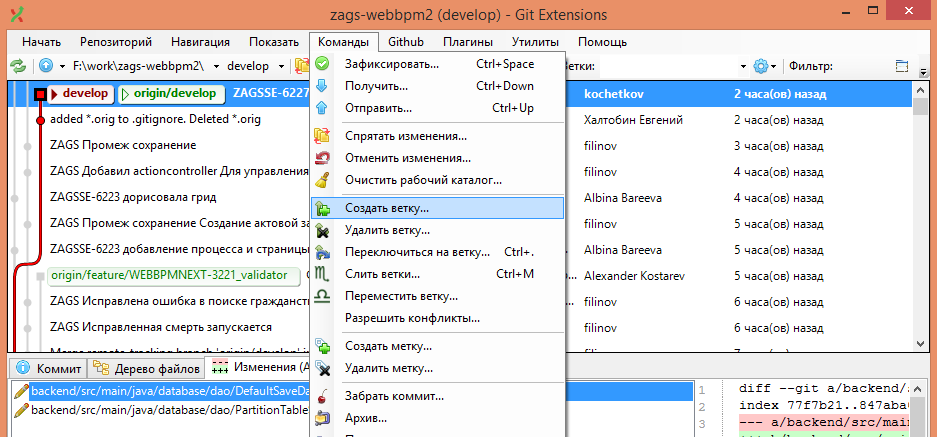Choose Создать ветку menu entry
The height and width of the screenshot is (437, 937).
click(386, 209)
